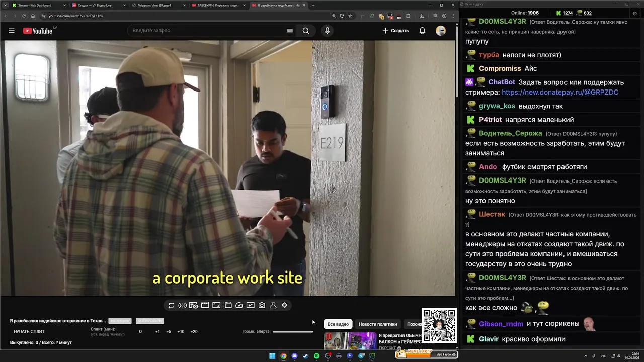Open the playback speed gauge icon
Screen dimensions: 644x362
pyautogui.click(x=239, y=305)
